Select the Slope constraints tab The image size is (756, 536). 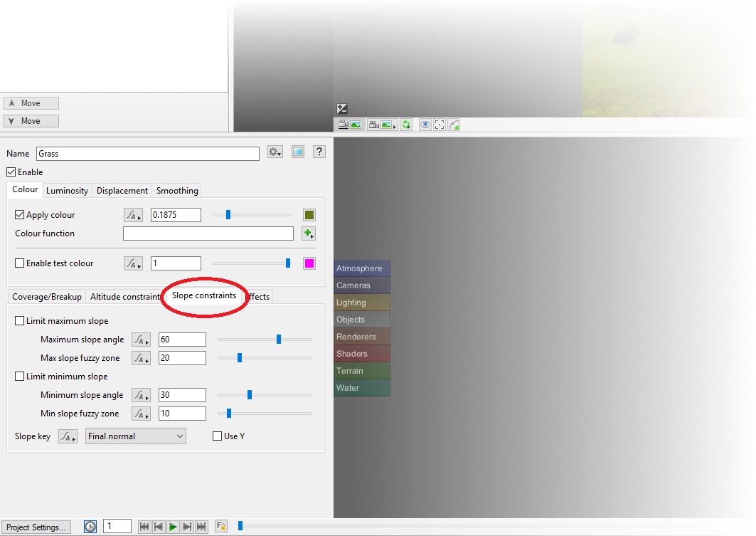204,295
